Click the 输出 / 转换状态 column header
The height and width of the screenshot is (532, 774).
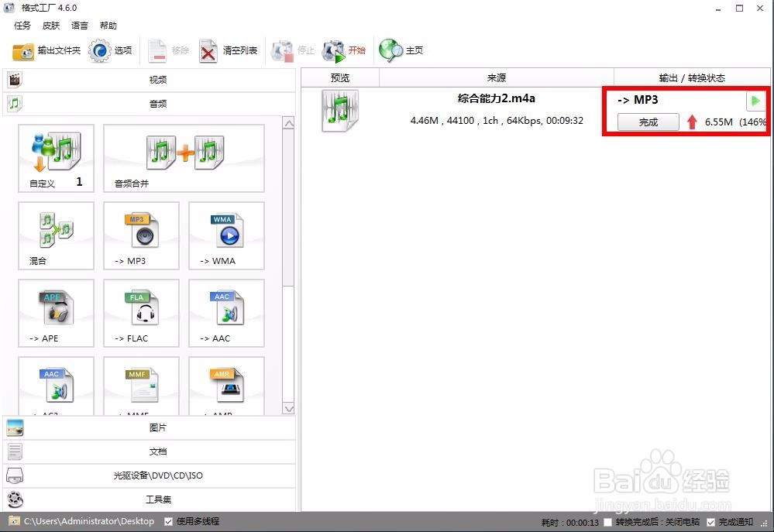[692, 78]
